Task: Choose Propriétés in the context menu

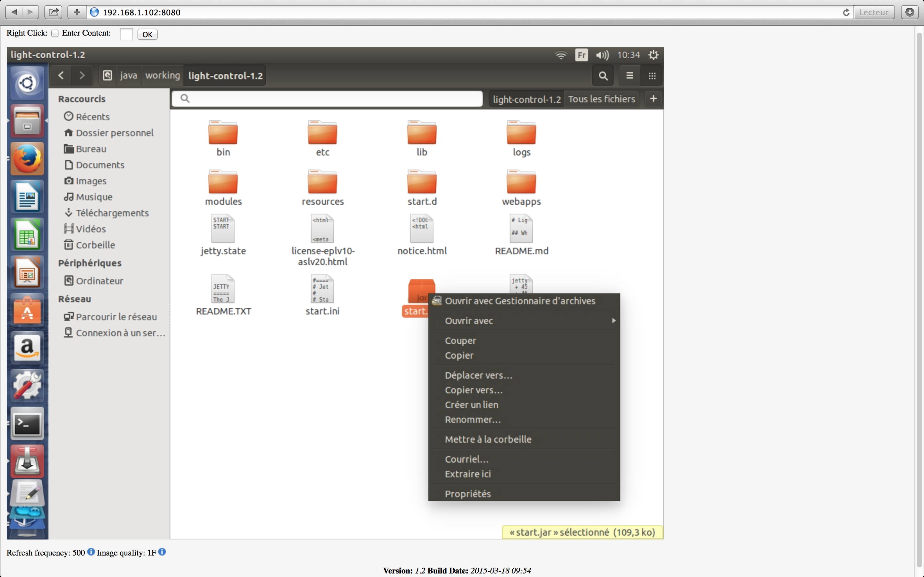Action: pyautogui.click(x=468, y=493)
